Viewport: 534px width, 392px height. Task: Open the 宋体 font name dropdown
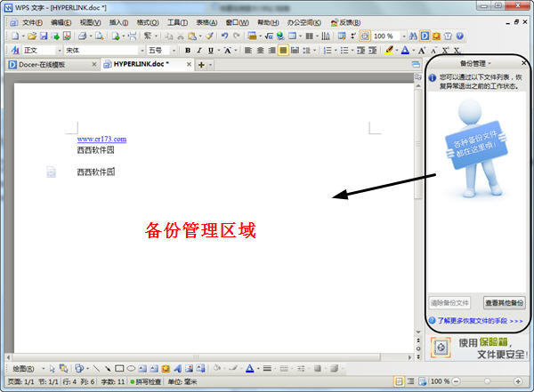tap(142, 51)
